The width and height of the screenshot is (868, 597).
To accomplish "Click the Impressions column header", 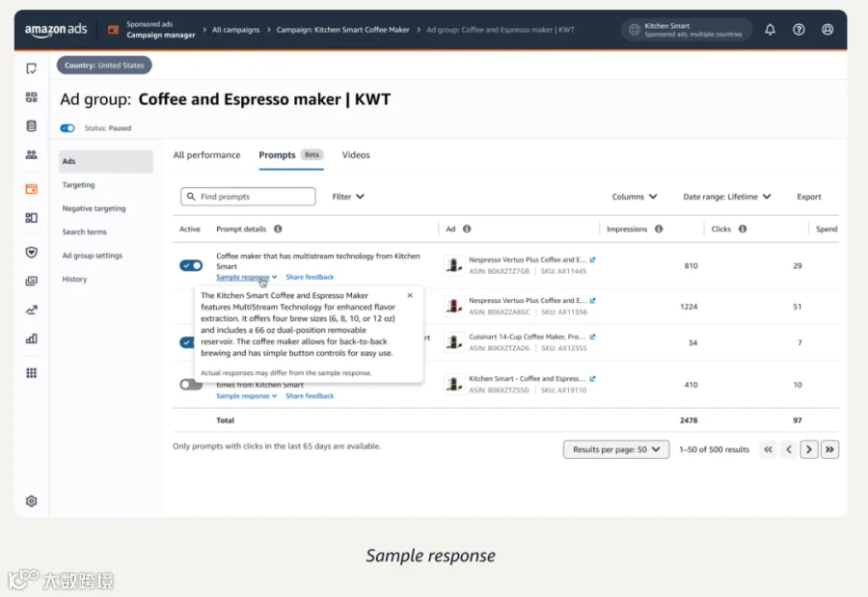I will (627, 230).
